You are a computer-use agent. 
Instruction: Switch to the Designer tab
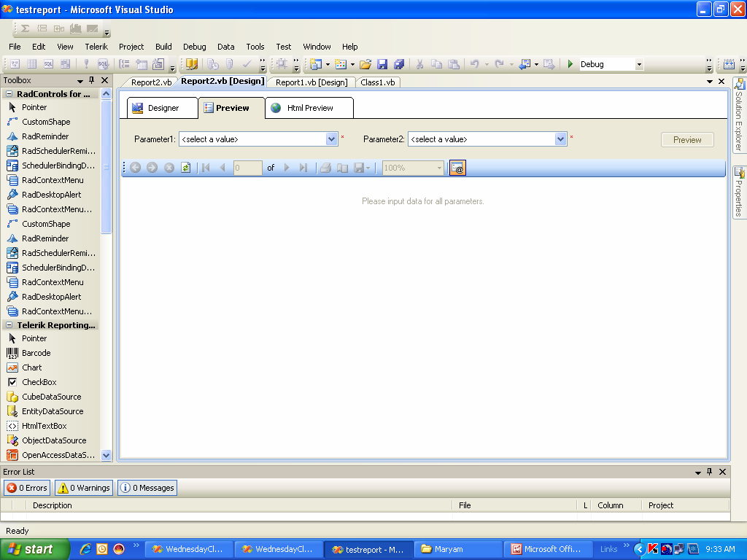point(163,108)
